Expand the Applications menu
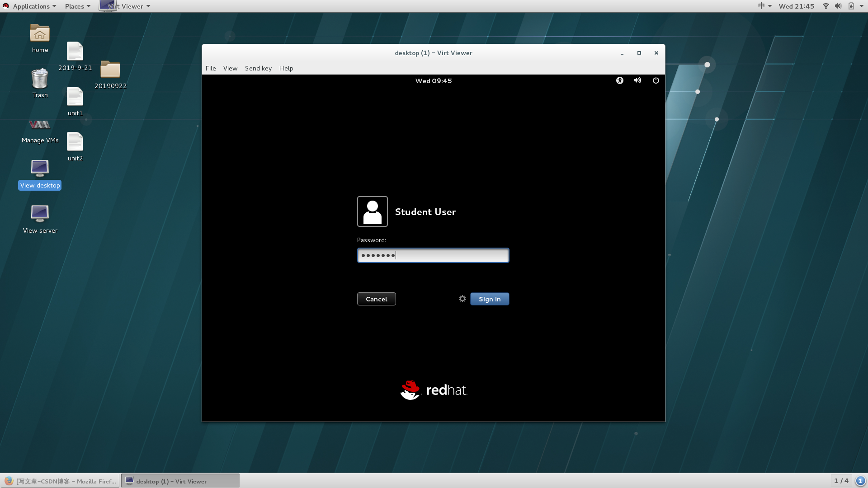This screenshot has height=488, width=868. click(31, 6)
